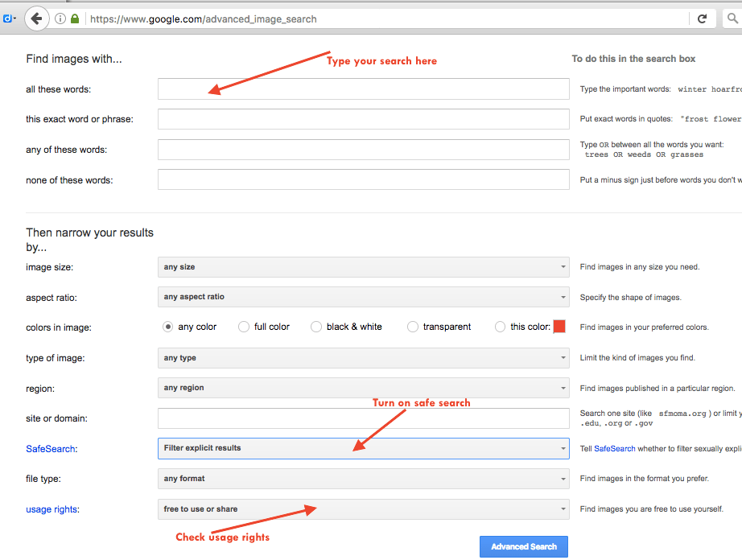This screenshot has height=560, width=742.
Task: Select the "any color" radio button
Action: click(x=168, y=327)
